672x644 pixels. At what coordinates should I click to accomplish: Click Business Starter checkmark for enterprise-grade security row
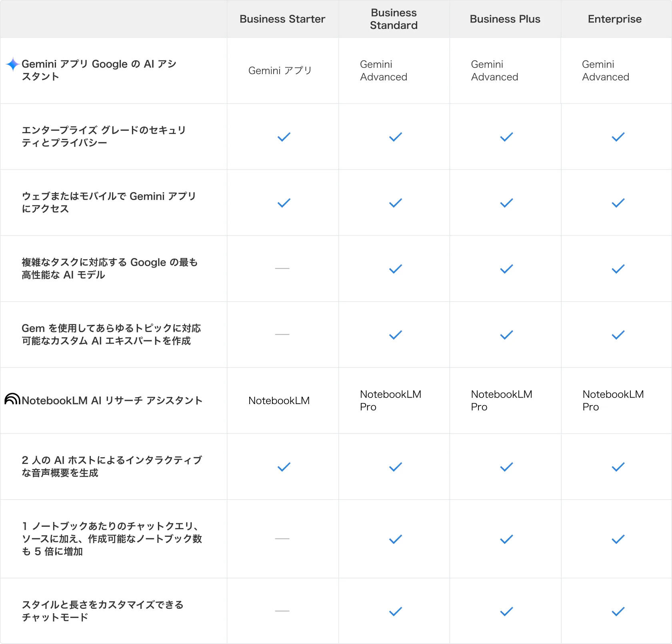coord(284,137)
